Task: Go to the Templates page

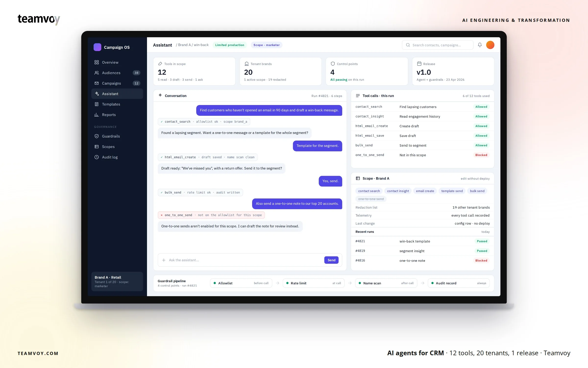Action: (117, 104)
